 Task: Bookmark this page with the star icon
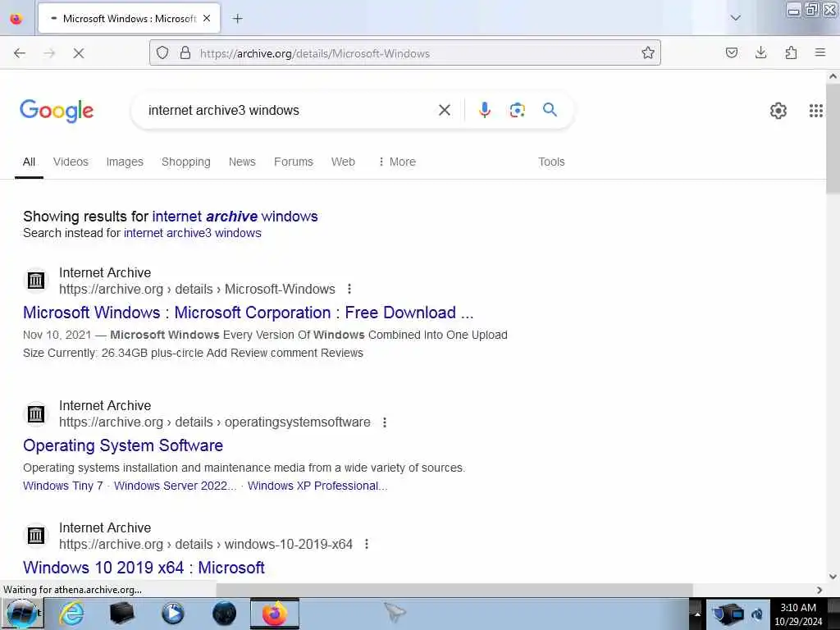click(648, 52)
